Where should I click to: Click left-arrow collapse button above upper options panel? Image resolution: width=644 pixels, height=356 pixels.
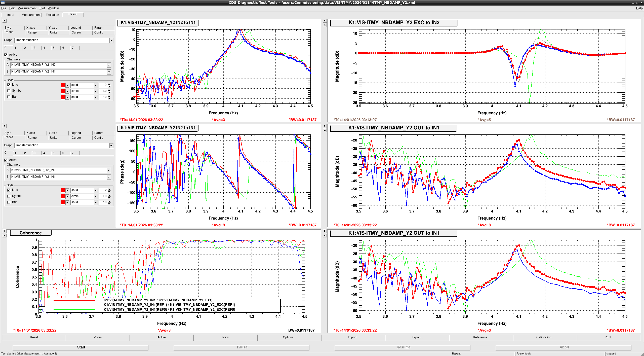point(5,21)
